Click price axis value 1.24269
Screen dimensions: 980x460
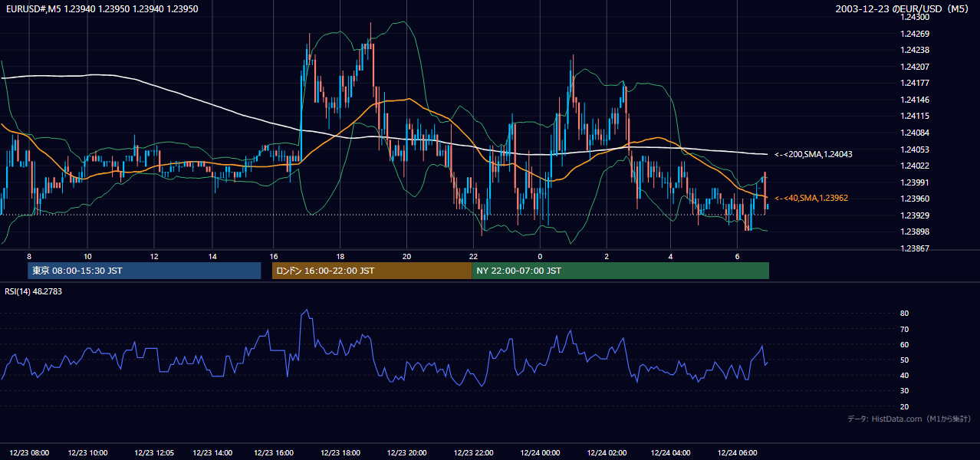[914, 34]
